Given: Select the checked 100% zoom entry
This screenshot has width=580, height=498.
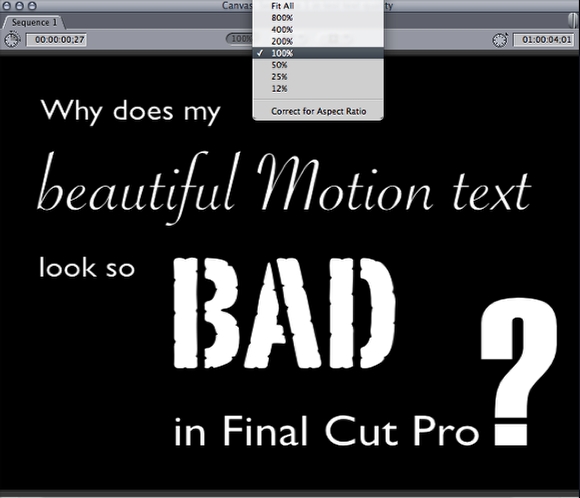Looking at the screenshot, I should (x=318, y=53).
